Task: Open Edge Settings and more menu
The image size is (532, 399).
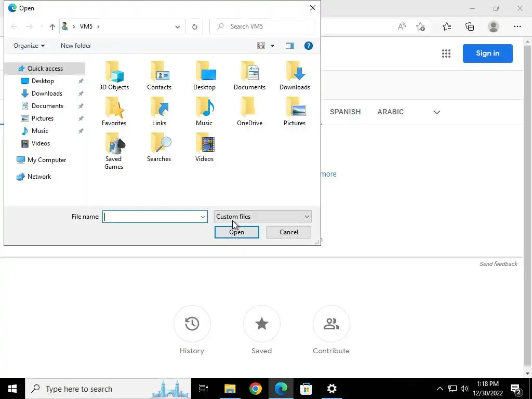Action: coord(517,26)
